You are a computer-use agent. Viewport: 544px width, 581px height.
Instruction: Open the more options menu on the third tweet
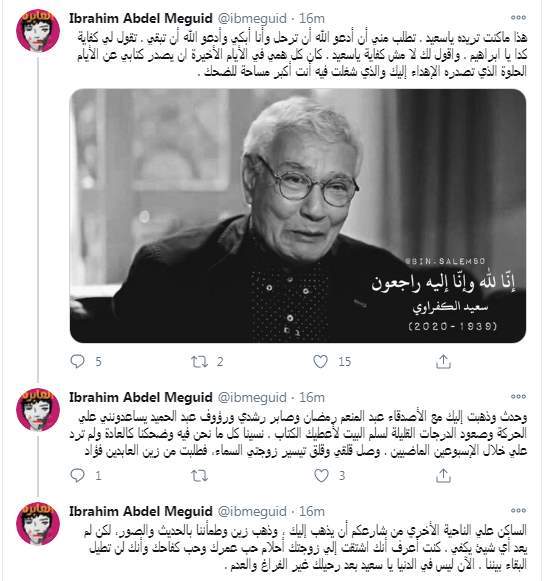point(518,510)
